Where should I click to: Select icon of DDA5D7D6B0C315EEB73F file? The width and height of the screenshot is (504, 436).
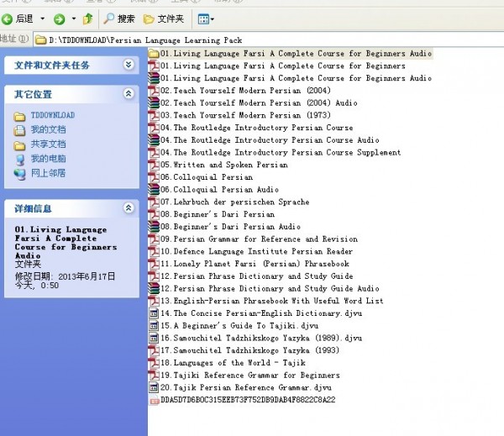pos(155,401)
